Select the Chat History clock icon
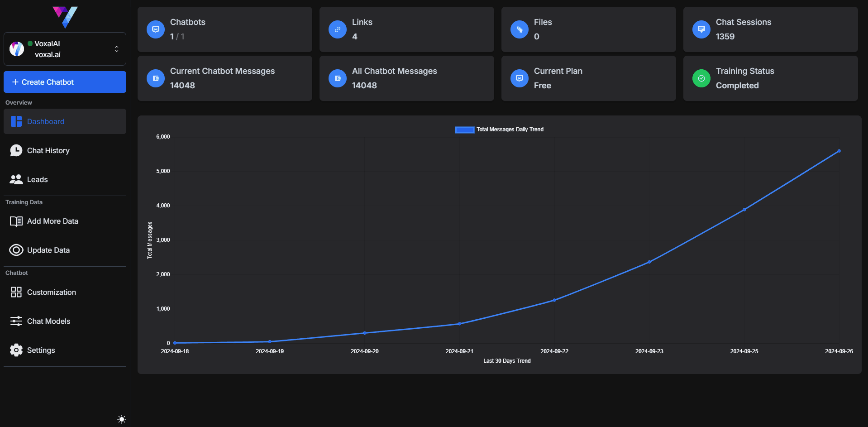Viewport: 868px width, 427px height. [x=16, y=150]
